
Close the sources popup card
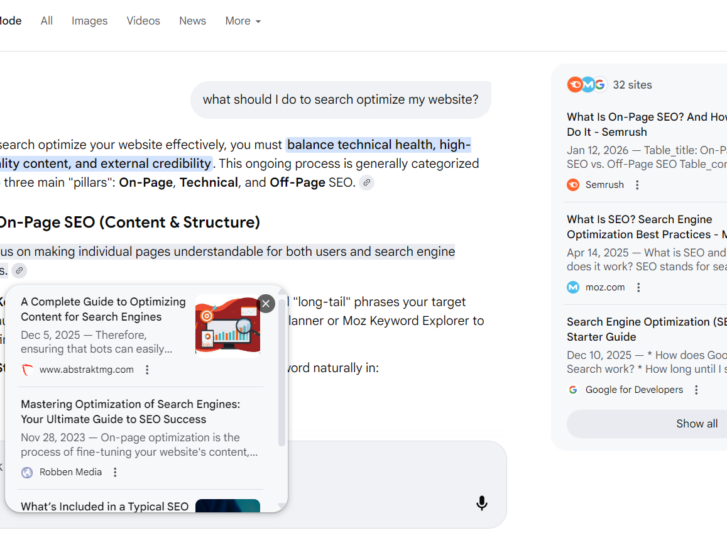click(266, 304)
